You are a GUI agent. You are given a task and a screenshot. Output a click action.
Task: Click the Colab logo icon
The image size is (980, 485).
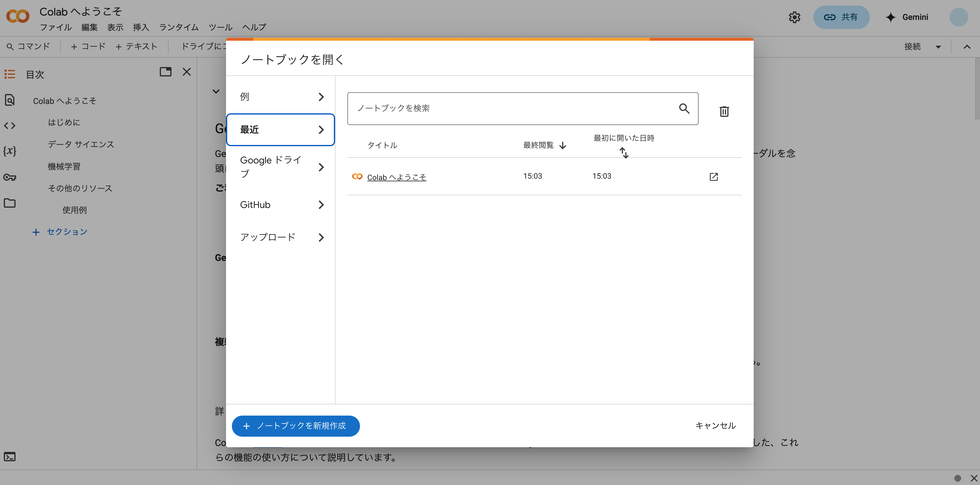(x=18, y=17)
